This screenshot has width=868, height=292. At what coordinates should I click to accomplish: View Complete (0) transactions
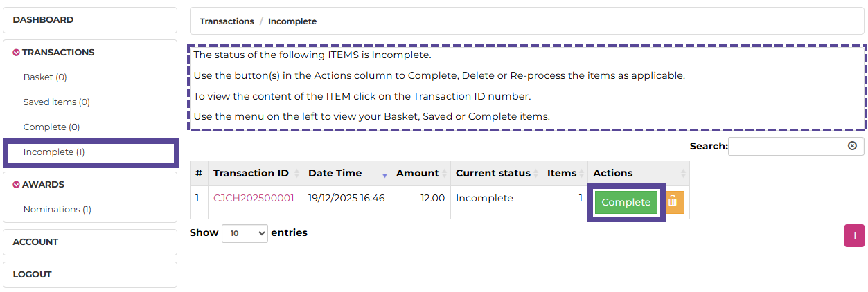pyautogui.click(x=51, y=127)
